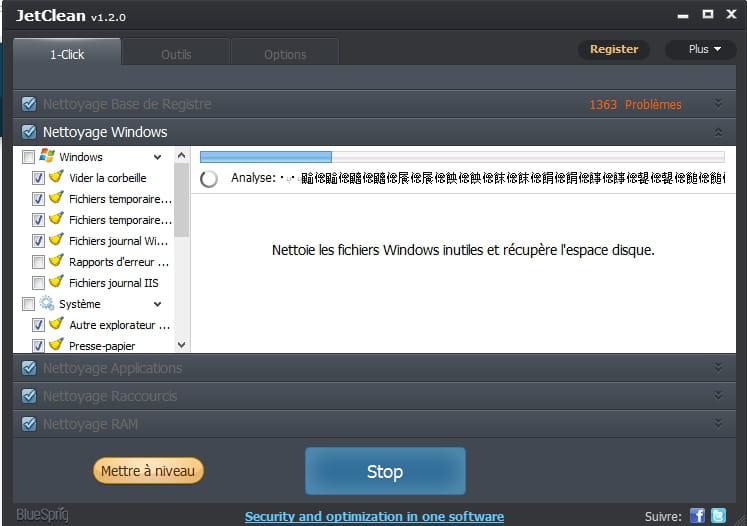The image size is (747, 526).
Task: Stop the running analysis
Action: [385, 471]
